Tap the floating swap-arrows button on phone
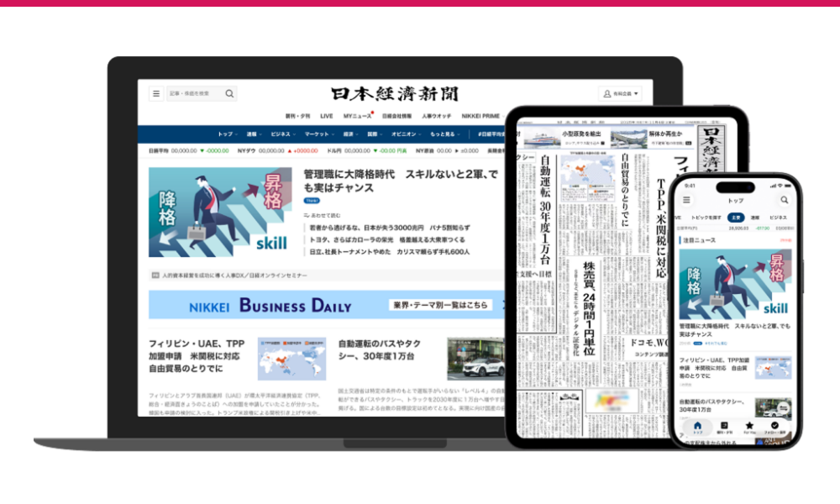The width and height of the screenshot is (840, 504). [784, 407]
